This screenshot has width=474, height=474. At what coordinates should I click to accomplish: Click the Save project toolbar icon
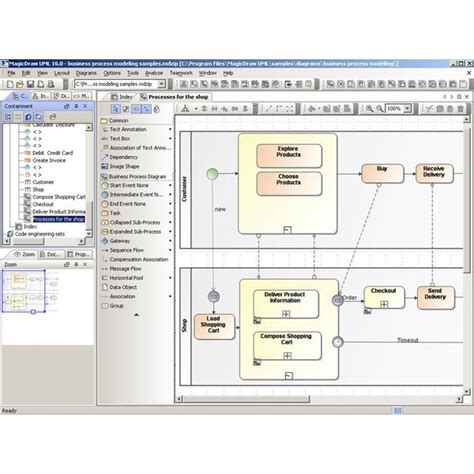(x=30, y=84)
